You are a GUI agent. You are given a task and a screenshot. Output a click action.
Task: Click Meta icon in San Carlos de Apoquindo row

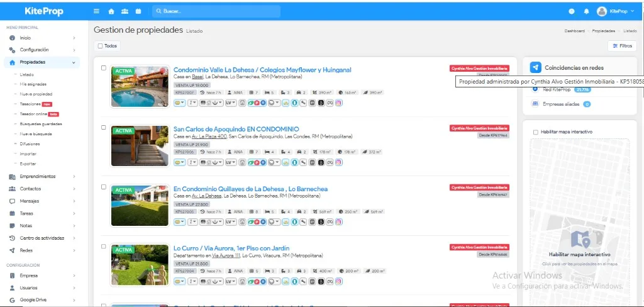[330, 162]
